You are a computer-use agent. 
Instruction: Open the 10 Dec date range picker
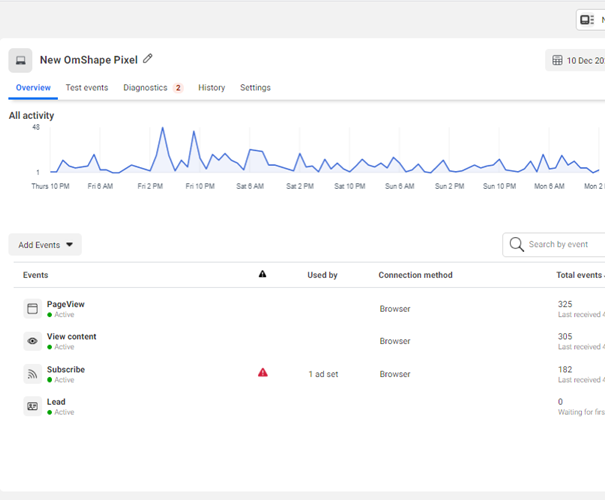pyautogui.click(x=575, y=60)
